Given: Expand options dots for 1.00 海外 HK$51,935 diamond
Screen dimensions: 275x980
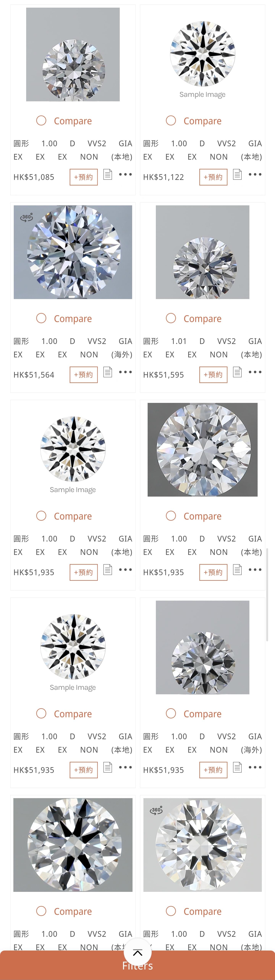Looking at the screenshot, I should (x=255, y=767).
